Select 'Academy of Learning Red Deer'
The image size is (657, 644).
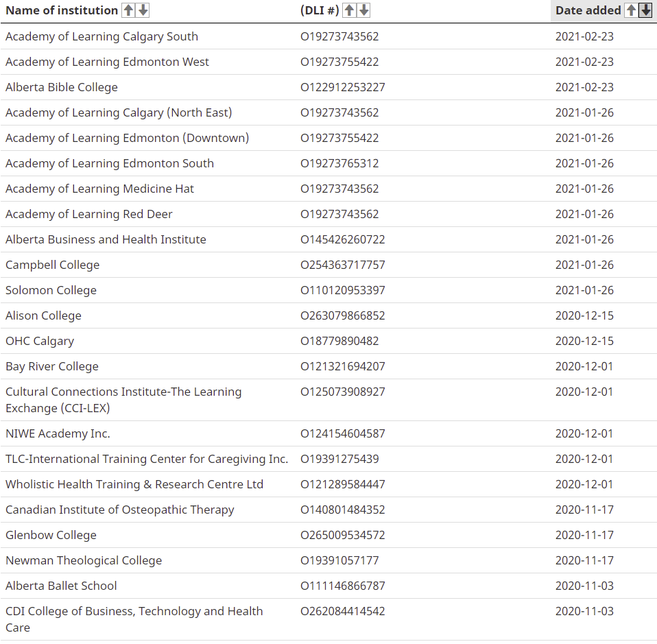click(x=89, y=214)
